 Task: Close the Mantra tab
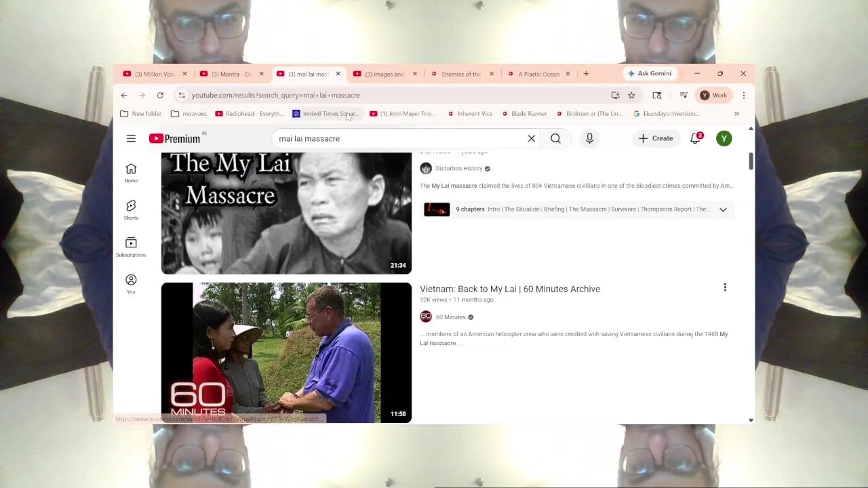tap(261, 74)
